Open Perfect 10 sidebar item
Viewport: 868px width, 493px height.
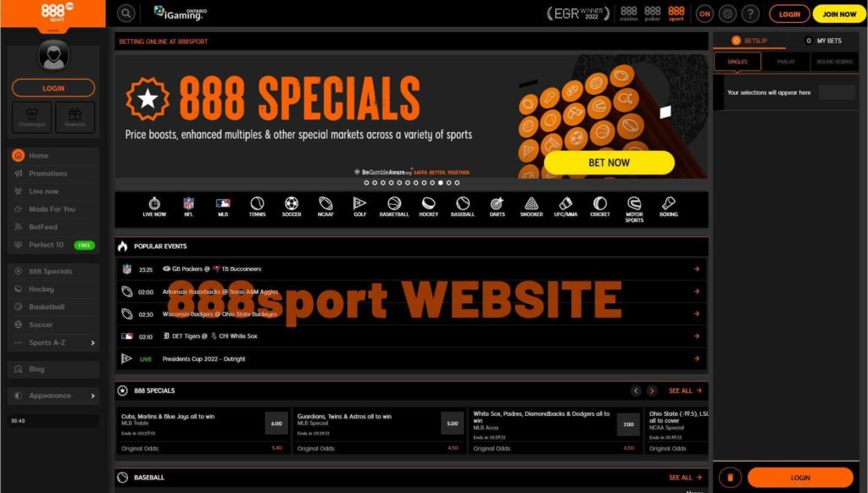coord(53,245)
